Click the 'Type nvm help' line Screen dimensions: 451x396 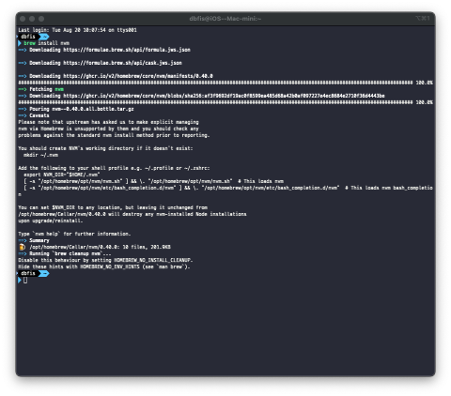click(x=74, y=234)
